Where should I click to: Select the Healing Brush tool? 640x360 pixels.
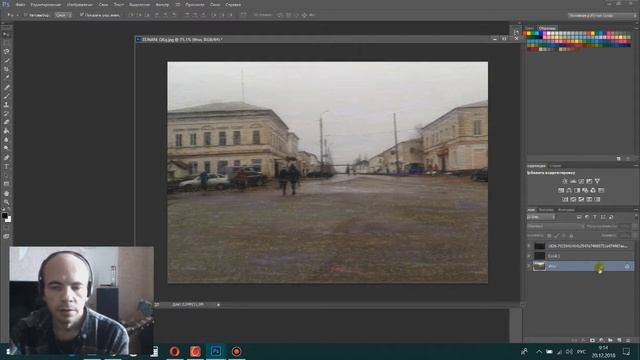click(7, 87)
